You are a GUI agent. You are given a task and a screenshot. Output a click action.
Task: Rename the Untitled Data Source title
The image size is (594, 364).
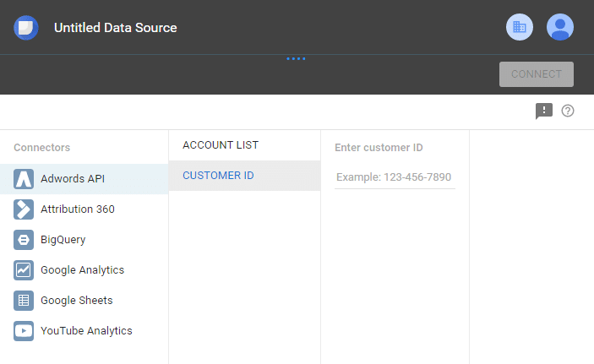116,28
